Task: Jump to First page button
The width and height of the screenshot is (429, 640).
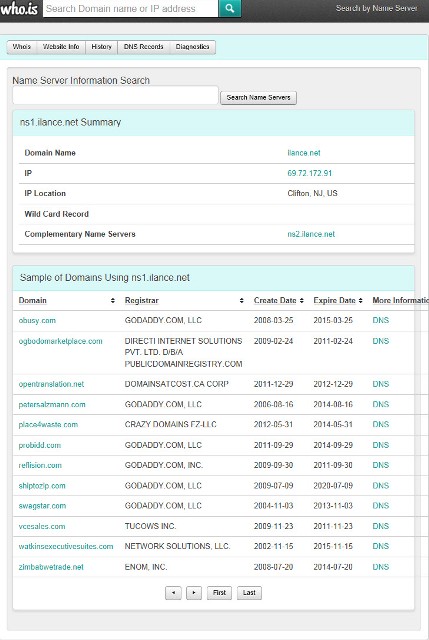Action: [219, 593]
